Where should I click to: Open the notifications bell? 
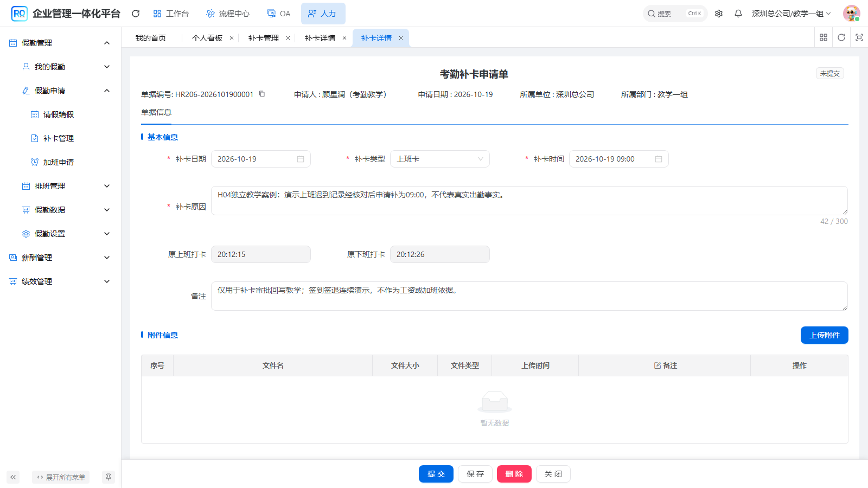coord(738,14)
